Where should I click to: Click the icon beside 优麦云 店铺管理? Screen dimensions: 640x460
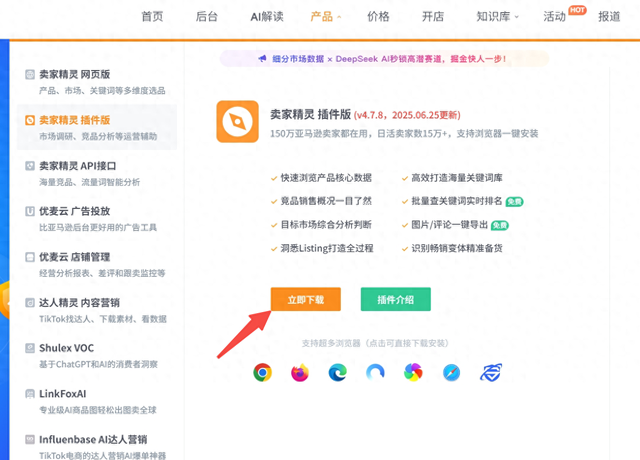tap(30, 257)
